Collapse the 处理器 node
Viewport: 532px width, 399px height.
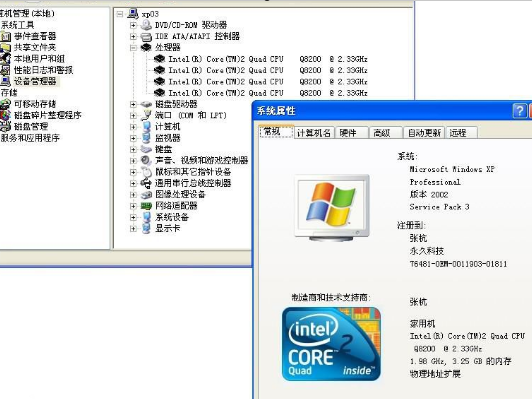133,48
